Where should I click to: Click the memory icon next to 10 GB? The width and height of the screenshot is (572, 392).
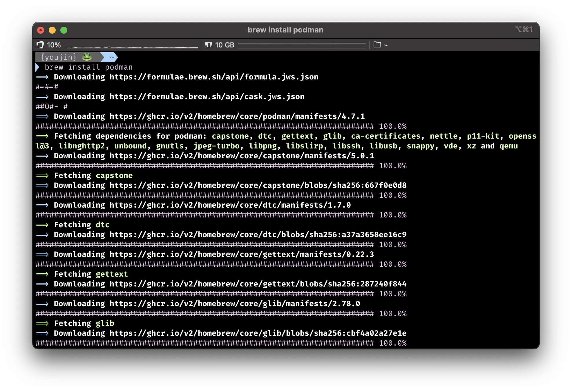[209, 45]
